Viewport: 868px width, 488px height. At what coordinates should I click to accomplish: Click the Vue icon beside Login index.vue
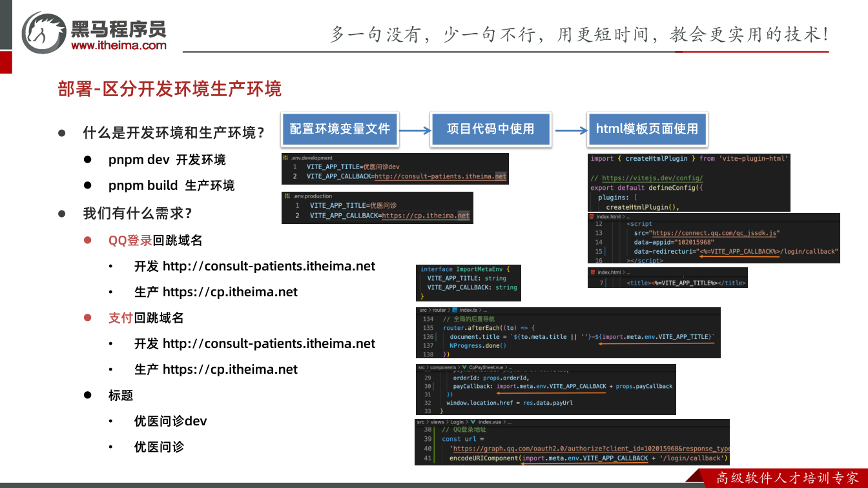pos(472,422)
